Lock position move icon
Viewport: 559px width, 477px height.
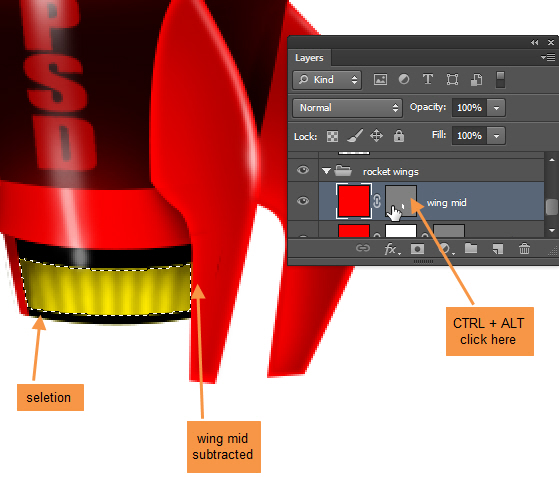(376, 135)
